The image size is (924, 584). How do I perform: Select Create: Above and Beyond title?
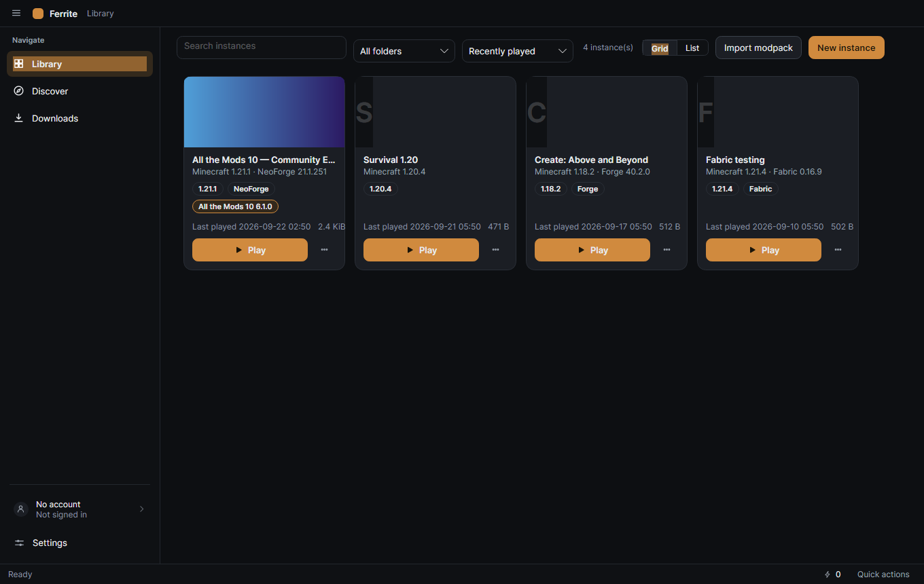pyautogui.click(x=591, y=160)
